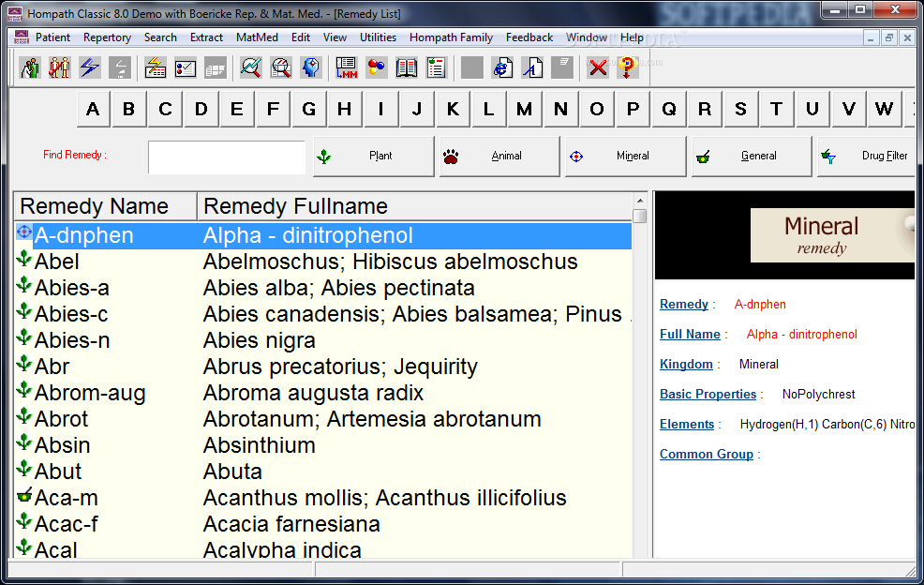Jump to remedies starting with M
Viewport: 924px width, 585px height.
(x=525, y=109)
